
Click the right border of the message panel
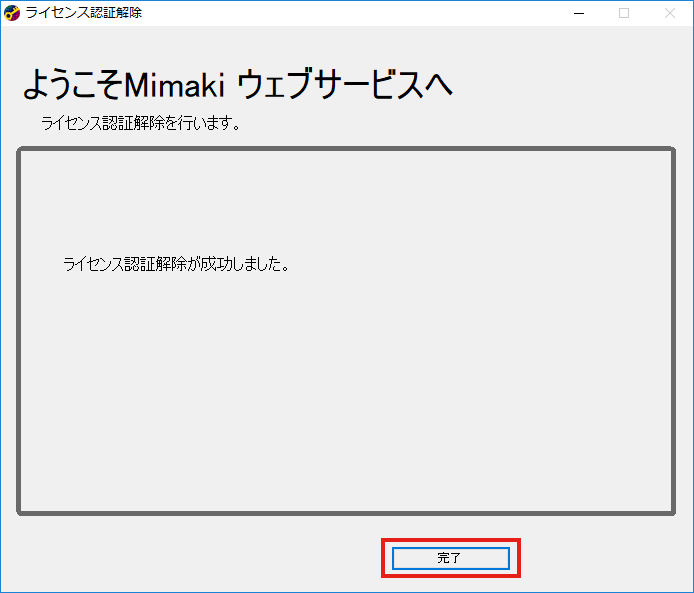coord(673,330)
